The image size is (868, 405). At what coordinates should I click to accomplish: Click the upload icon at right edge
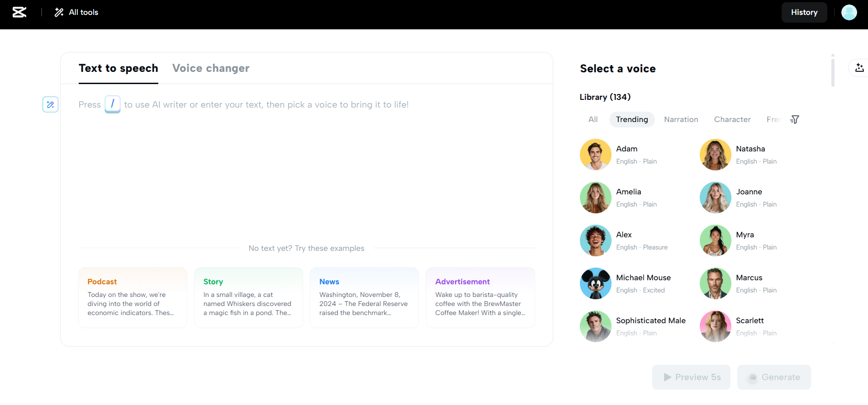click(859, 68)
